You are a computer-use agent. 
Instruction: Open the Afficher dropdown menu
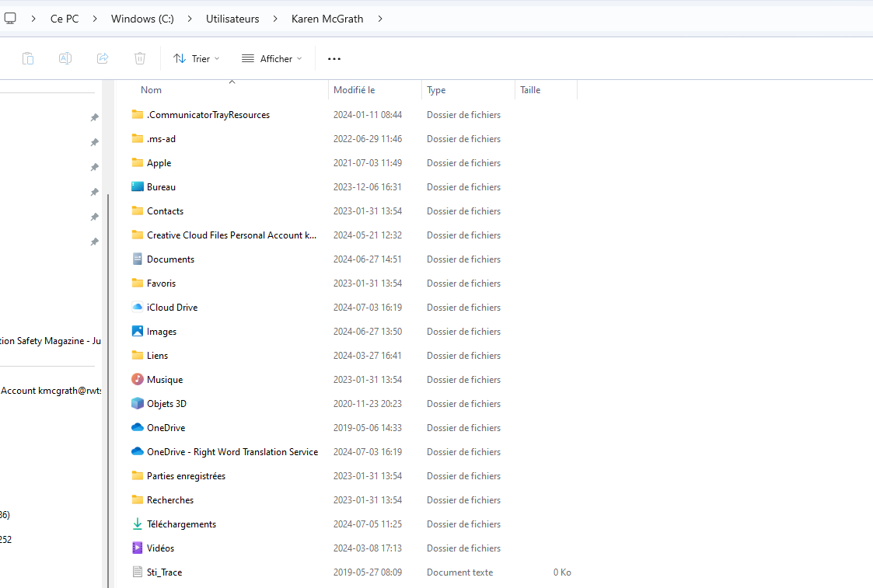(x=271, y=58)
